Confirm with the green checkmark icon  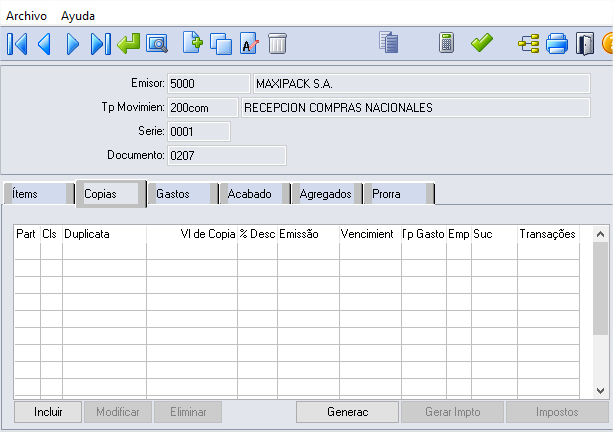(x=482, y=43)
